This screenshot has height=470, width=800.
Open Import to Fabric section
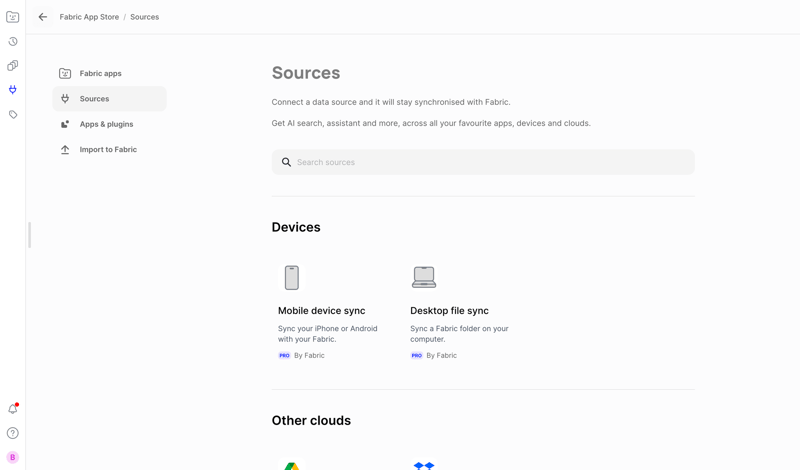(x=108, y=150)
